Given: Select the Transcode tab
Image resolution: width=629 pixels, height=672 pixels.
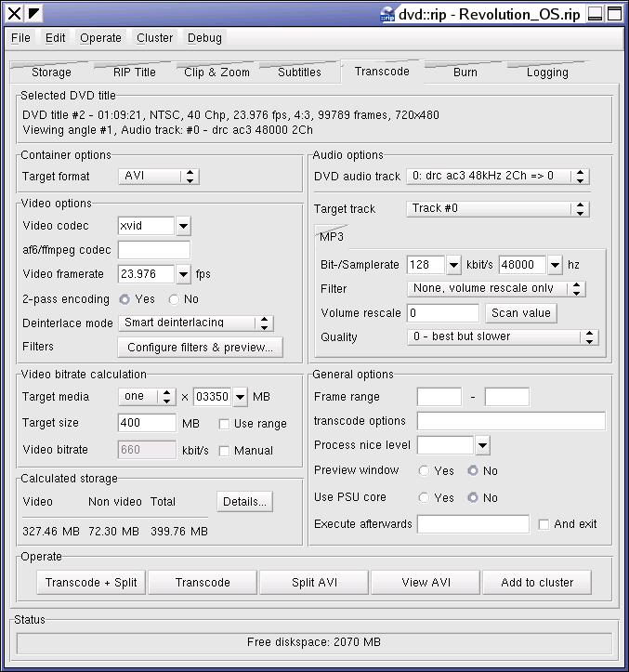Looking at the screenshot, I should (382, 72).
